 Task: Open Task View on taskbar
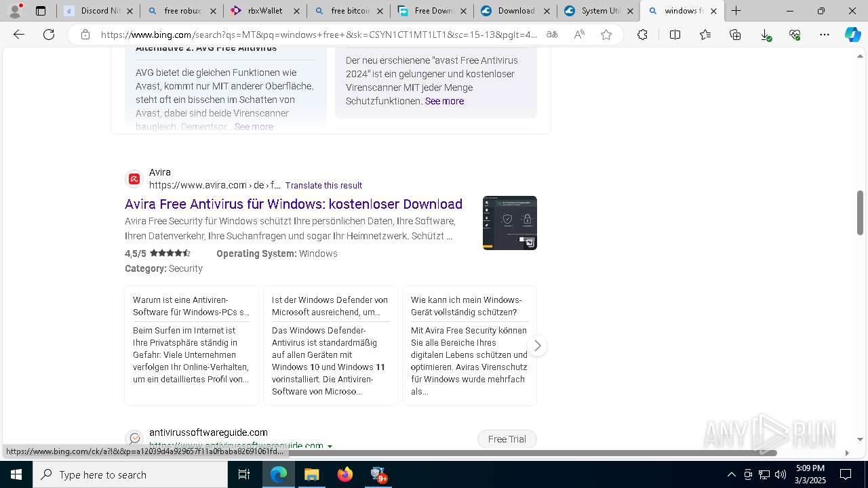244,475
